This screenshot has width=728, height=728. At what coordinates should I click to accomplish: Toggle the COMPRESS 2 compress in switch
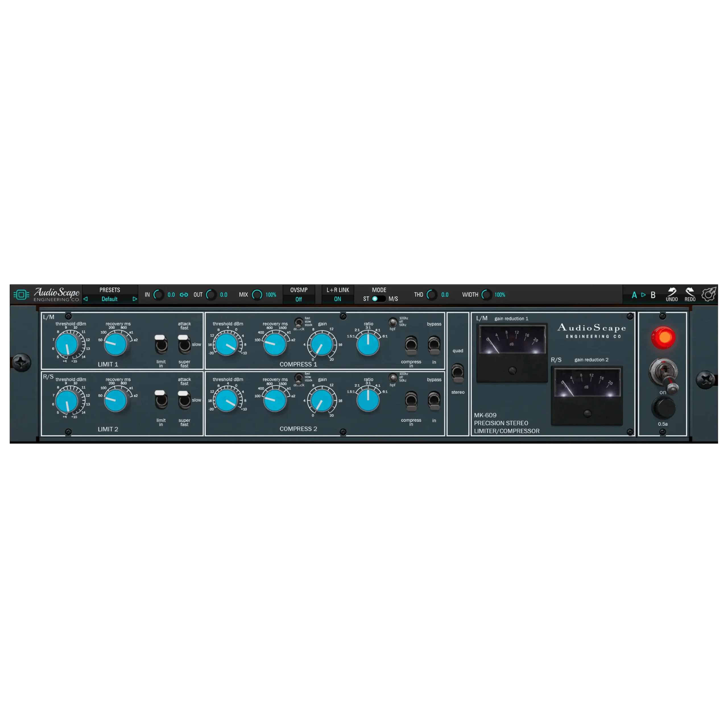click(411, 401)
